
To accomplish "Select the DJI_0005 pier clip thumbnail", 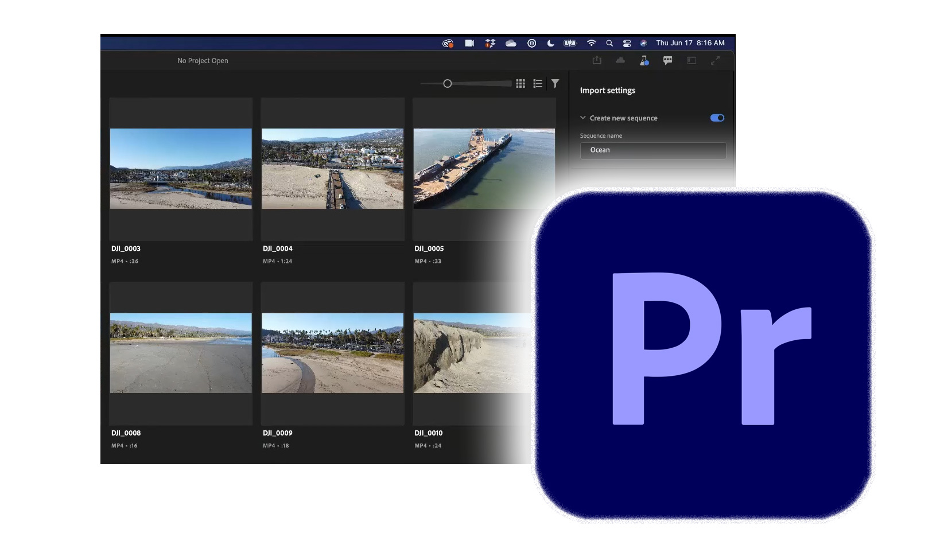I will click(484, 169).
